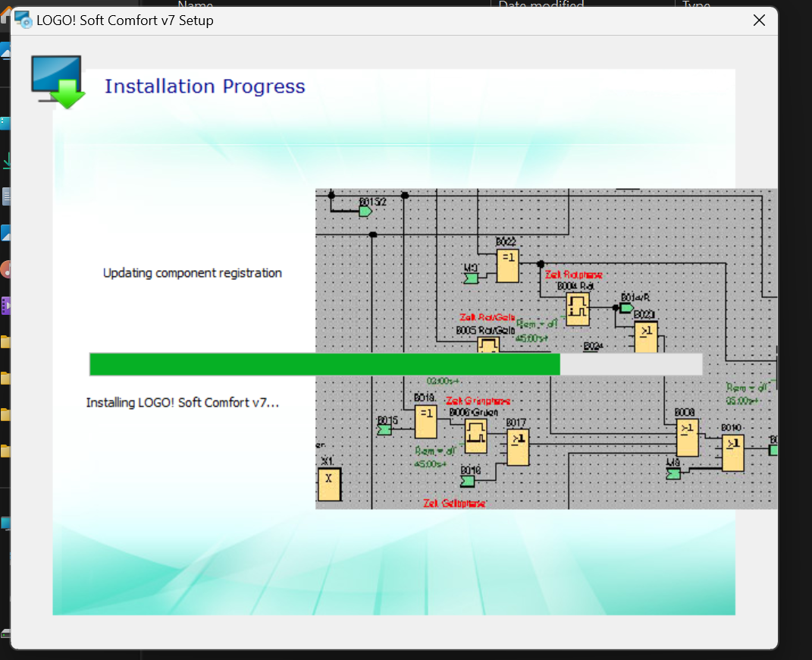Click the 'Installation Progress' heading
The height and width of the screenshot is (660, 812).
pyautogui.click(x=205, y=86)
